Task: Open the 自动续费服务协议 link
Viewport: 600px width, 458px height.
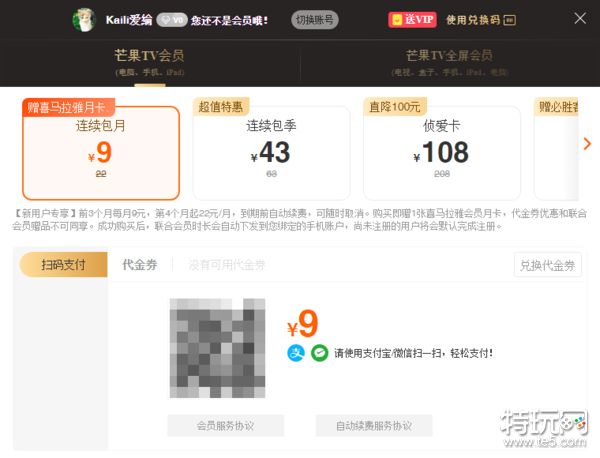Action: pyautogui.click(x=374, y=425)
